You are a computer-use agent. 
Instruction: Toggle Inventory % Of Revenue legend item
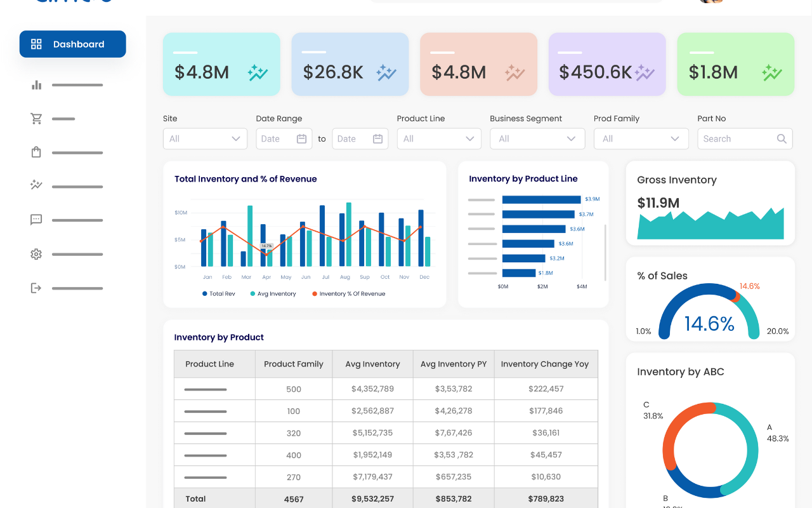(x=348, y=293)
